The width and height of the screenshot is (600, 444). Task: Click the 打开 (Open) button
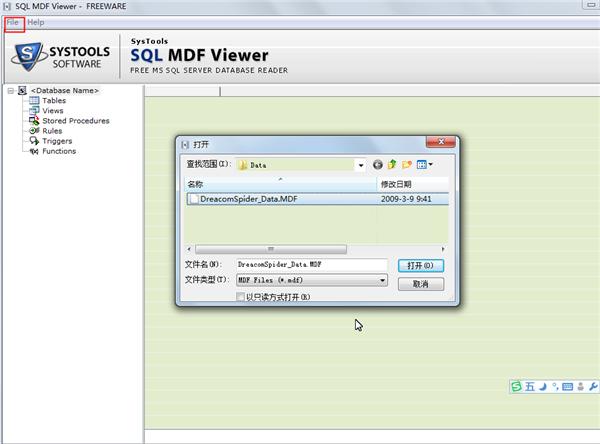tap(421, 266)
